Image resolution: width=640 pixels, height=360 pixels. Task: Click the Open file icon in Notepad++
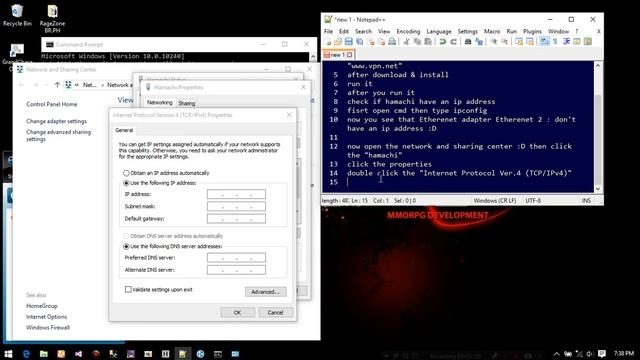338,41
